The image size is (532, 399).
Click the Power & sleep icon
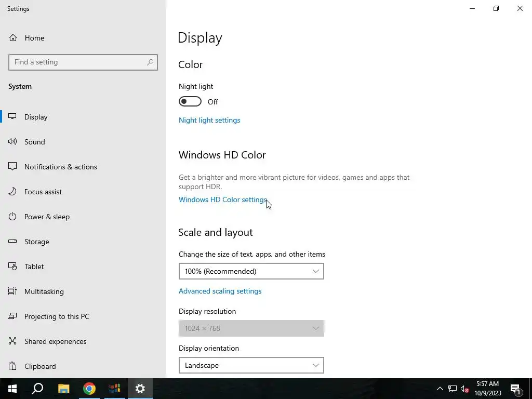tap(12, 217)
